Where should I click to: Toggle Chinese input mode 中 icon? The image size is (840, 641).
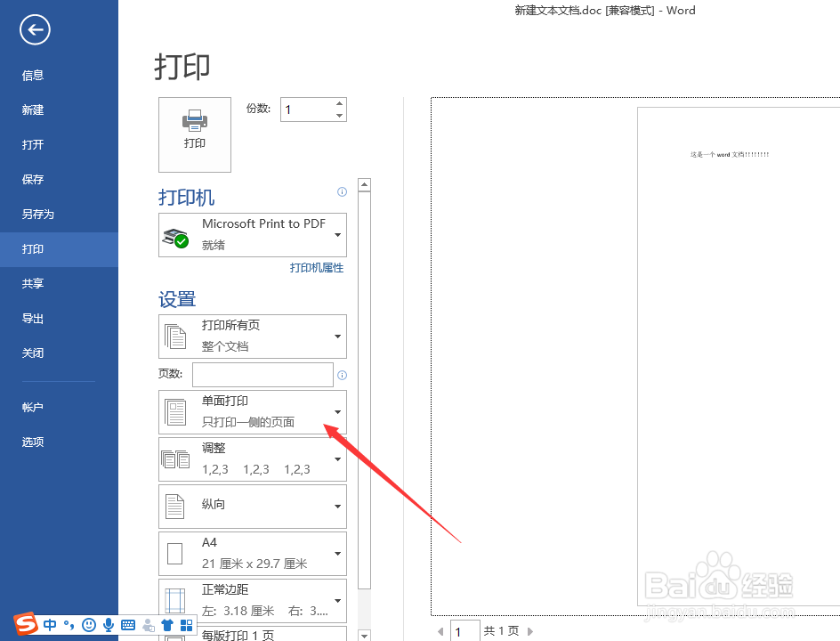point(50,625)
